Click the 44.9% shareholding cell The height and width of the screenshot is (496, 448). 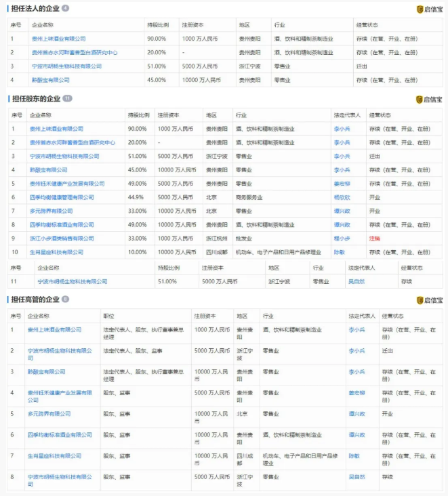coord(136,197)
